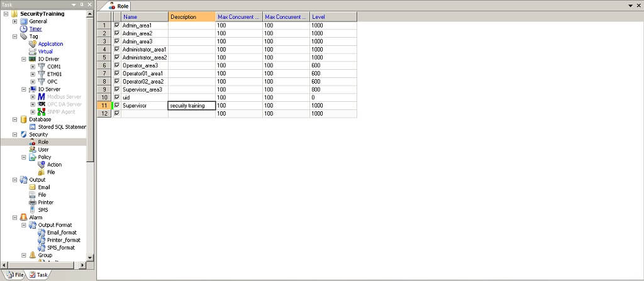Select the Application tag icon
The height and width of the screenshot is (281, 644).
(33, 44)
